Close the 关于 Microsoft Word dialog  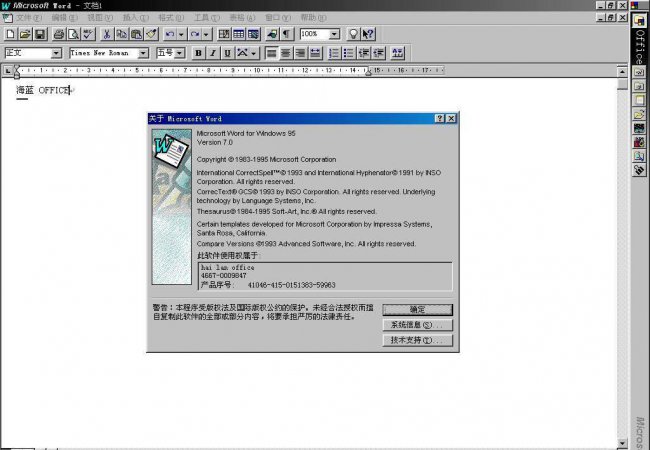[451, 119]
